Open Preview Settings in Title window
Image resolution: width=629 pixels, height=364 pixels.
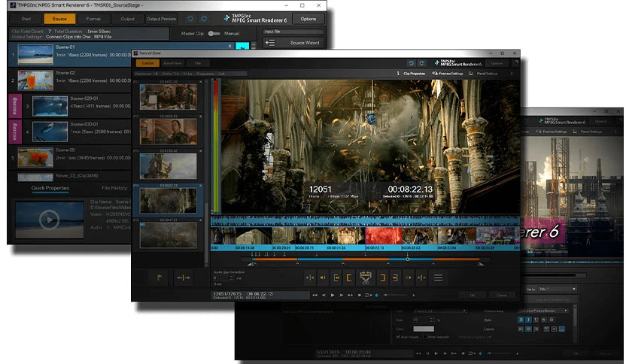[x=552, y=132]
